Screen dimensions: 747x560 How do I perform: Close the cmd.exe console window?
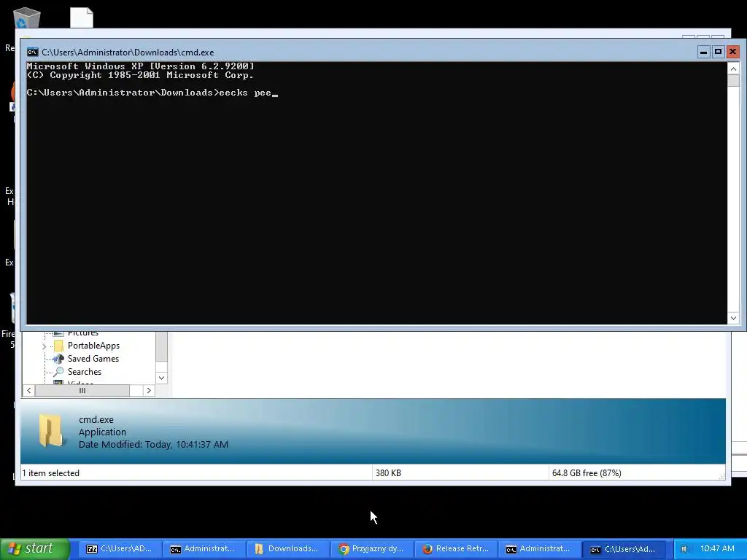(732, 52)
